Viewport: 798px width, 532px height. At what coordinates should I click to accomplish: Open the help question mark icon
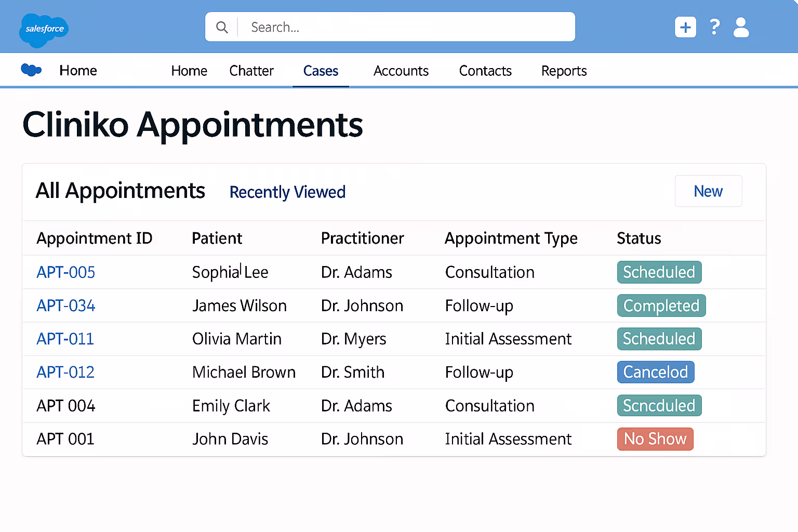714,27
